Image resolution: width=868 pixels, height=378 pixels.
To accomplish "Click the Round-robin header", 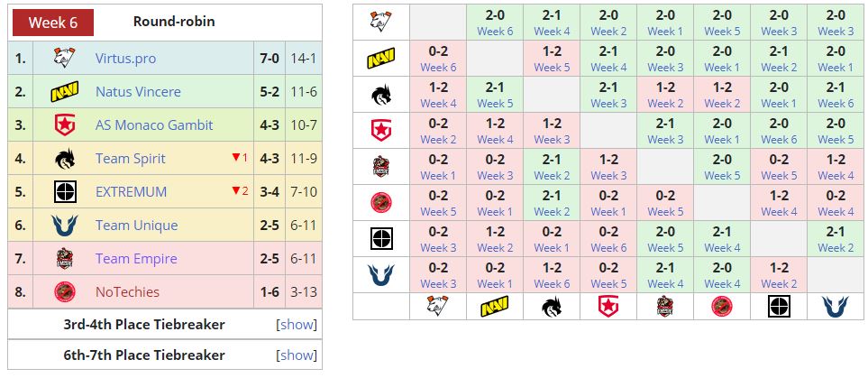I will pos(174,22).
